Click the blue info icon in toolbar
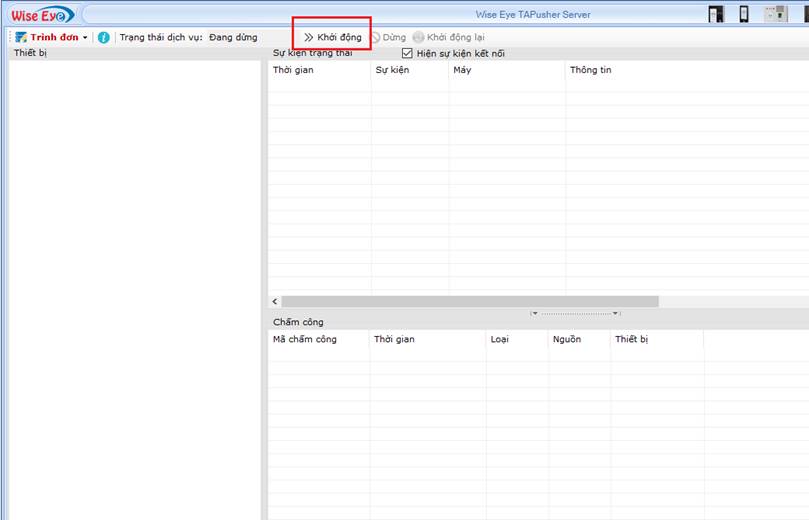 [x=104, y=37]
